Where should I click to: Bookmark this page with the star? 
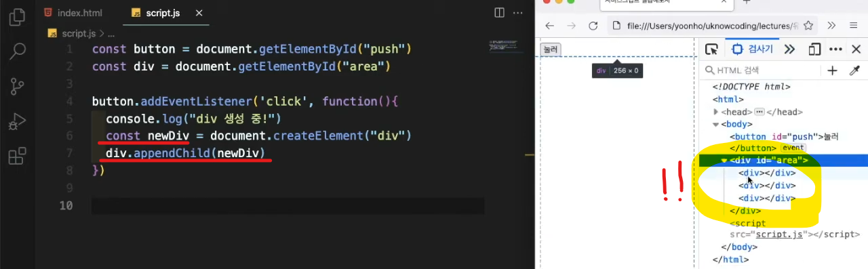click(x=808, y=26)
